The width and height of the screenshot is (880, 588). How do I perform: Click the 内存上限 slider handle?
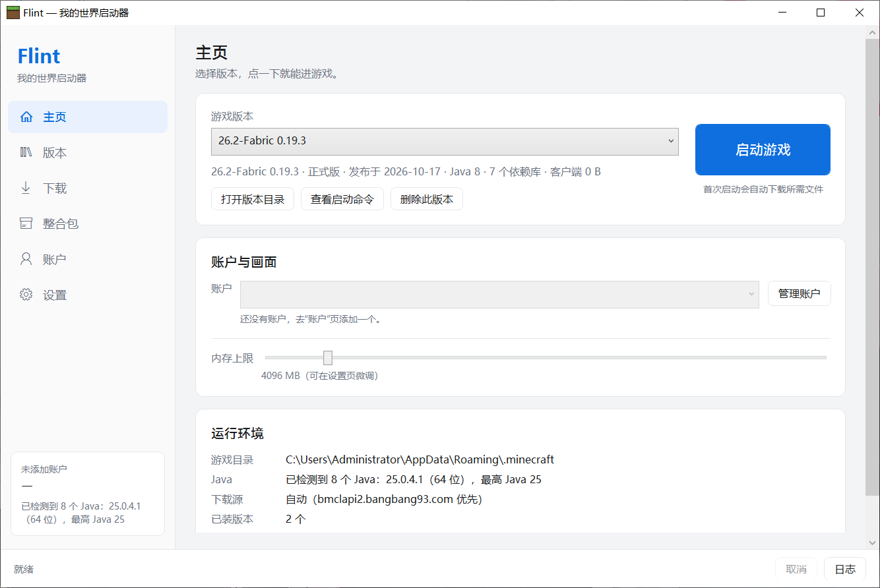pos(328,357)
